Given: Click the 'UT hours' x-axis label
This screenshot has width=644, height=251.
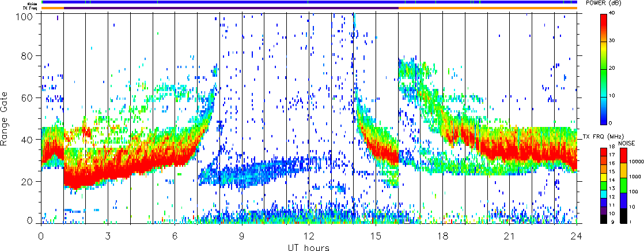Looking at the screenshot, I should click(x=309, y=248).
